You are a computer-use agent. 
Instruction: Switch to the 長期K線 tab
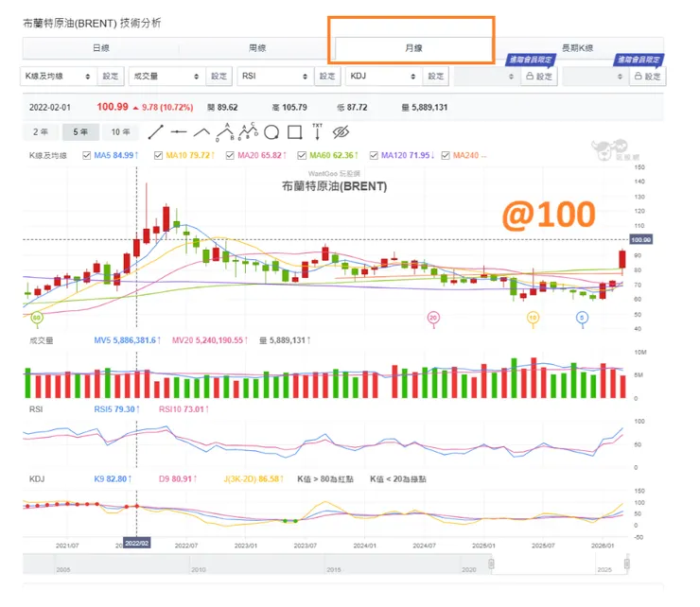577,48
